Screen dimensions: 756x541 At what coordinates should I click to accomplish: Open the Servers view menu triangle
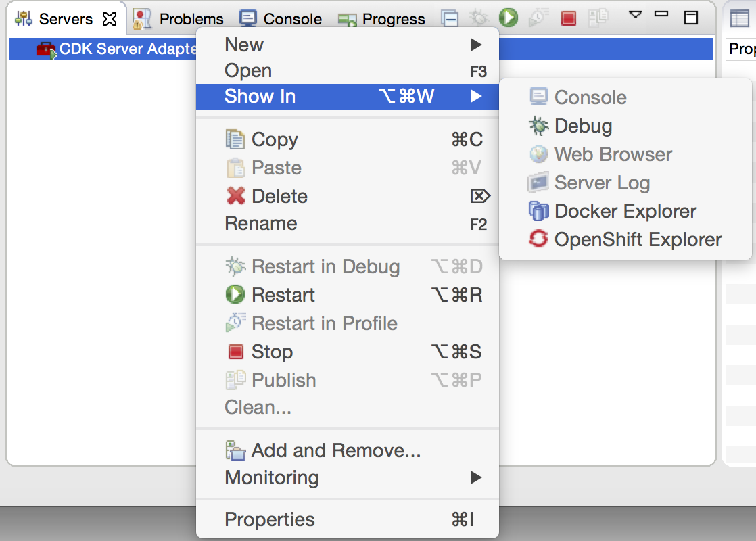coord(635,14)
